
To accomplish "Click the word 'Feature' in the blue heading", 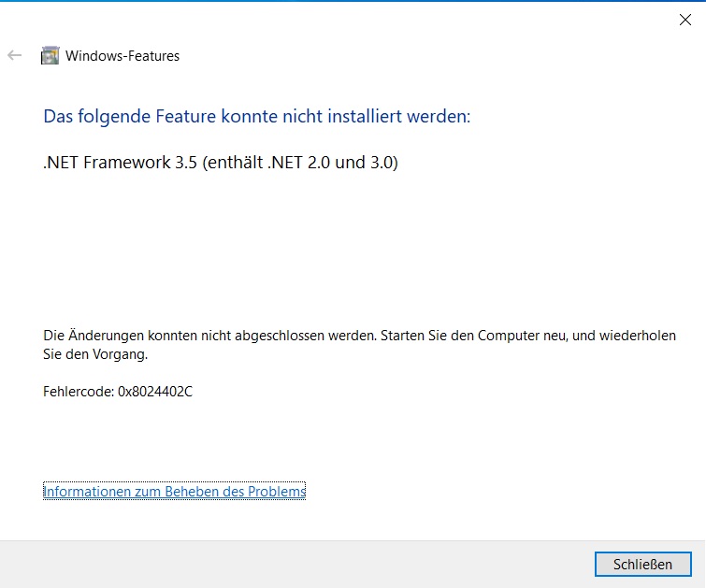I will (188, 117).
